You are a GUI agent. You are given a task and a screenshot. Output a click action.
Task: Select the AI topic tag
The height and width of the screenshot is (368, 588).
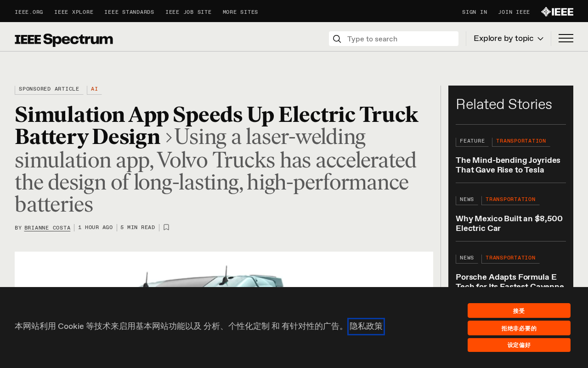tap(94, 89)
